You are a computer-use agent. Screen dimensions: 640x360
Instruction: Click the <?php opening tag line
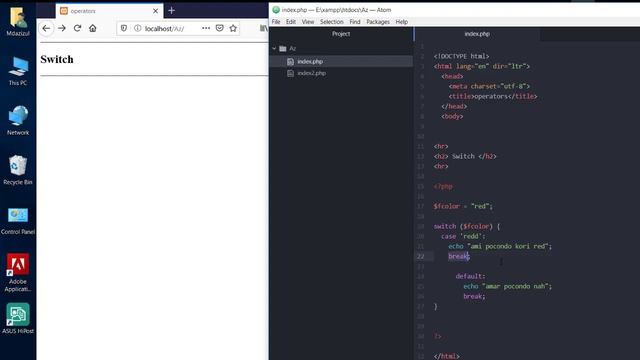tap(443, 187)
